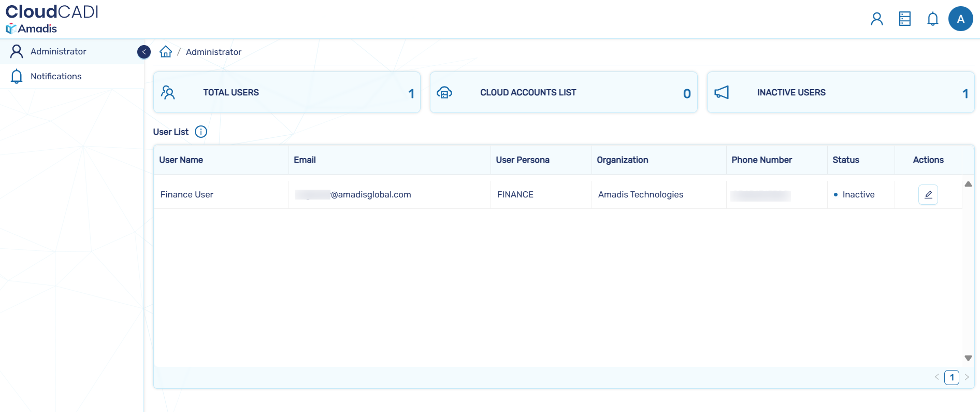Screen dimensions: 980x412
Task: Click the 'A' account avatar
Action: (x=960, y=19)
